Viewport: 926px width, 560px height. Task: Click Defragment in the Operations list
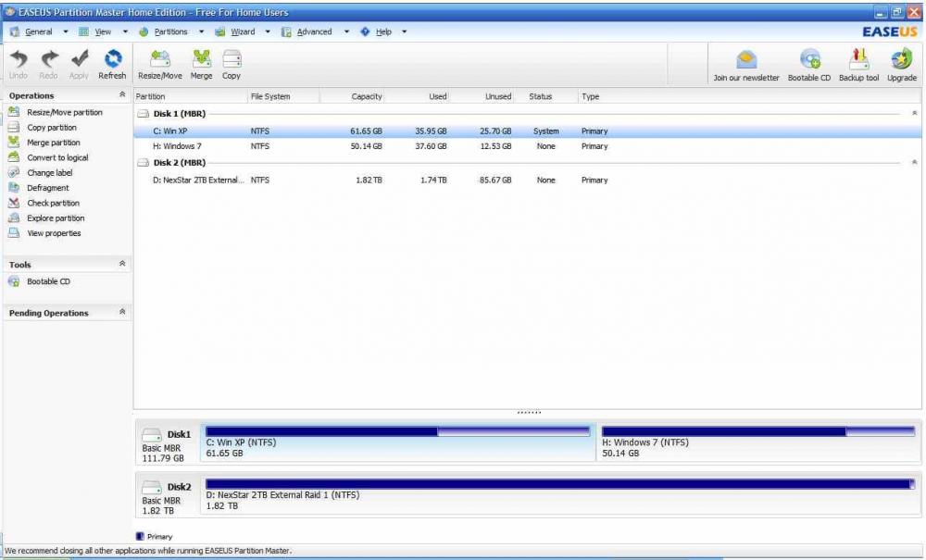click(x=48, y=188)
